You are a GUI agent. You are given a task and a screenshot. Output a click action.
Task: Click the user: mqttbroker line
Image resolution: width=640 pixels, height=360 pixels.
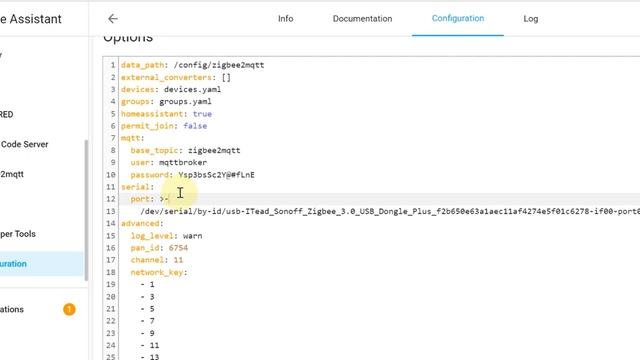pos(169,162)
